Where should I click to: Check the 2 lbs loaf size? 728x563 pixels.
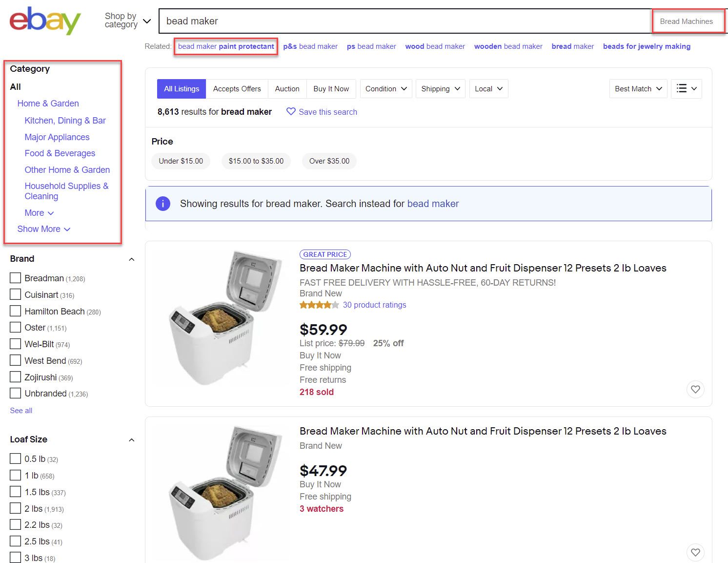(x=16, y=508)
